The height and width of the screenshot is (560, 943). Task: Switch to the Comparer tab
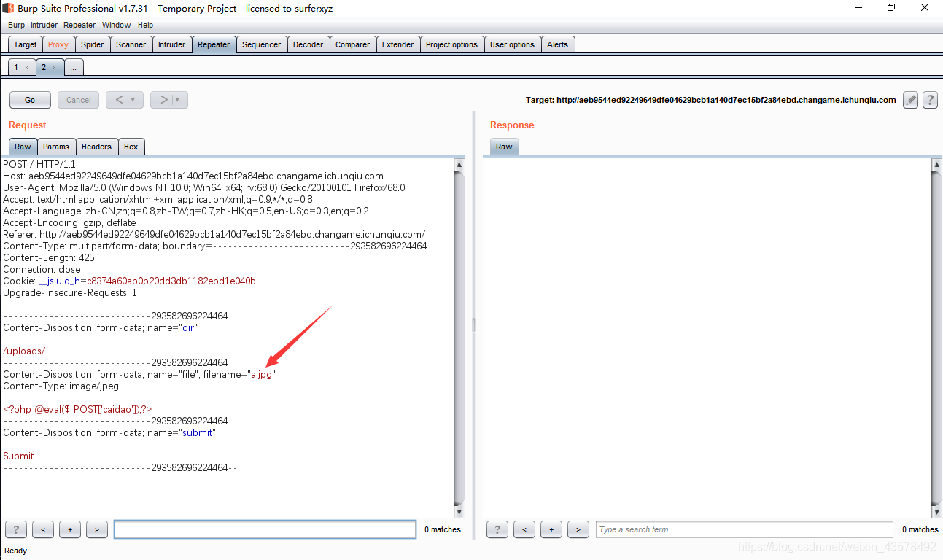pyautogui.click(x=353, y=44)
